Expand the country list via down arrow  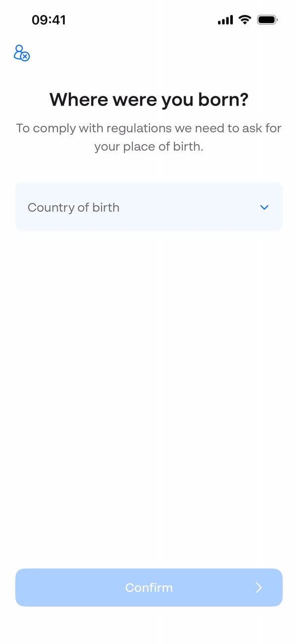264,208
